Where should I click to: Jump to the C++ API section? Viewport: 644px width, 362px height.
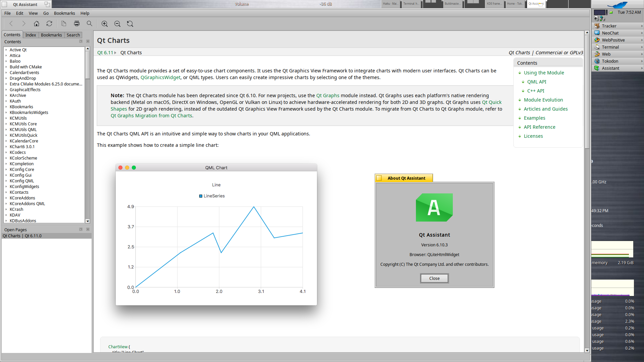(536, 91)
